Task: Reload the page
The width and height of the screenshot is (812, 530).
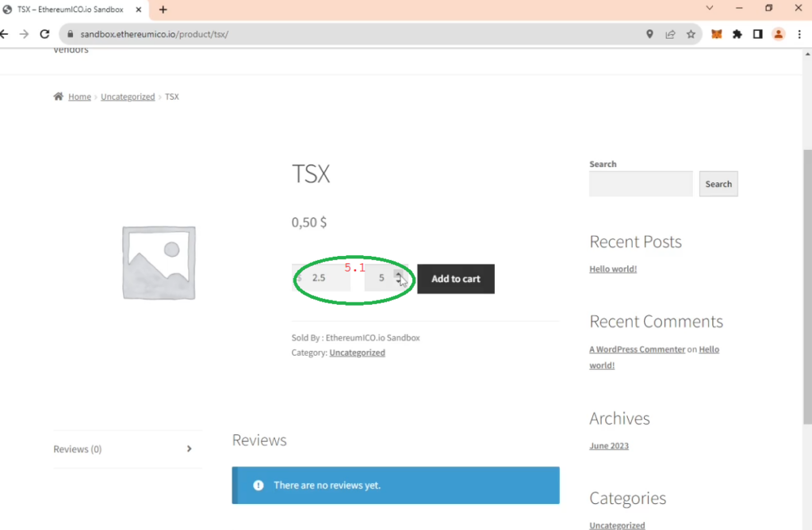Action: [x=44, y=34]
